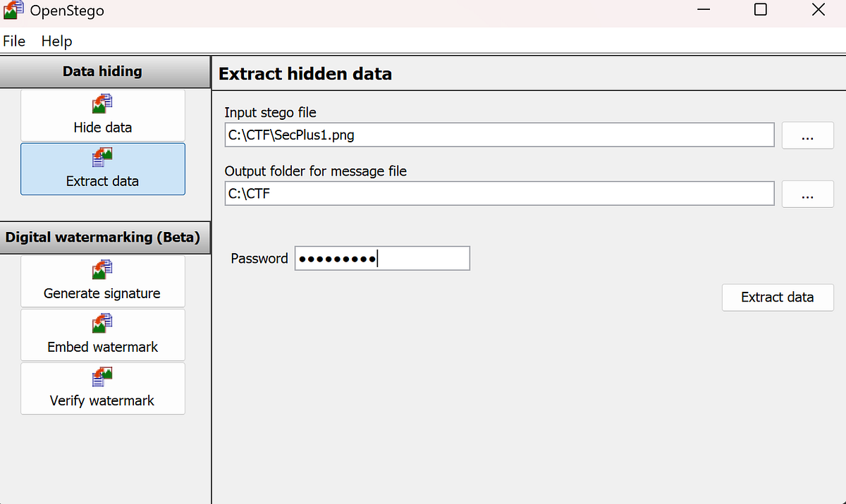Click the Extract data action button
This screenshot has height=504, width=846.
tap(778, 297)
